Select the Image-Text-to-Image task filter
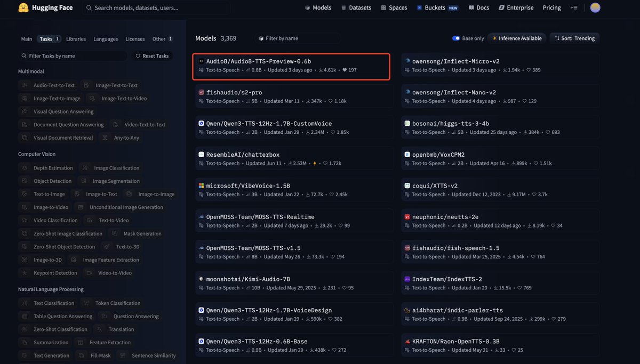Screen dimensions: 640x364 51,99
